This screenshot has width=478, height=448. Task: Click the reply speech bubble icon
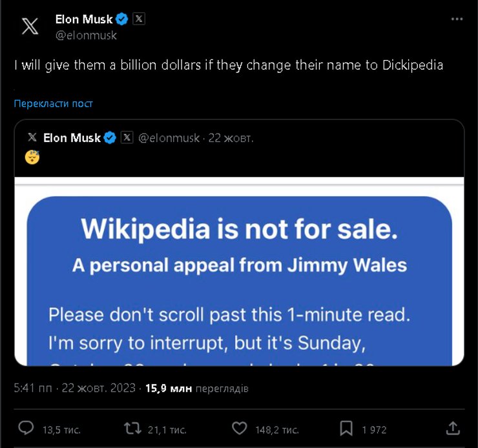pos(26,429)
